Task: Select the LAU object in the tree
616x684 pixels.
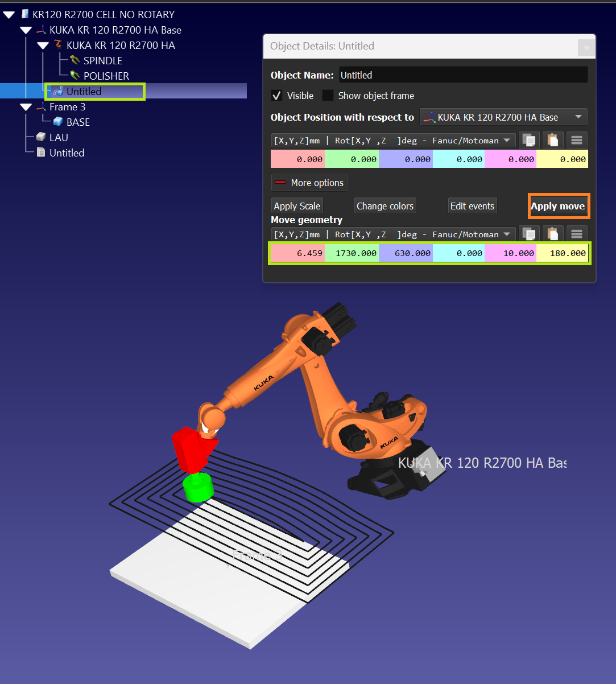Action: coord(58,138)
